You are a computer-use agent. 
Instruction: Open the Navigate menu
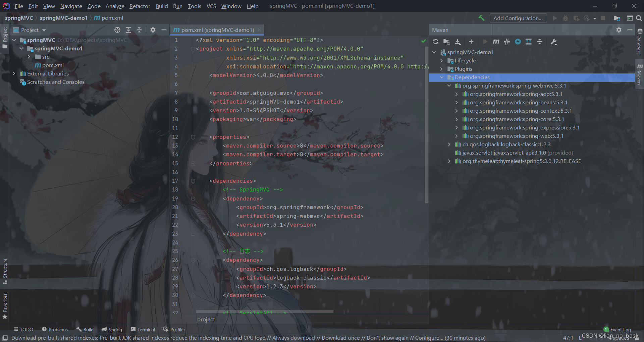[71, 6]
